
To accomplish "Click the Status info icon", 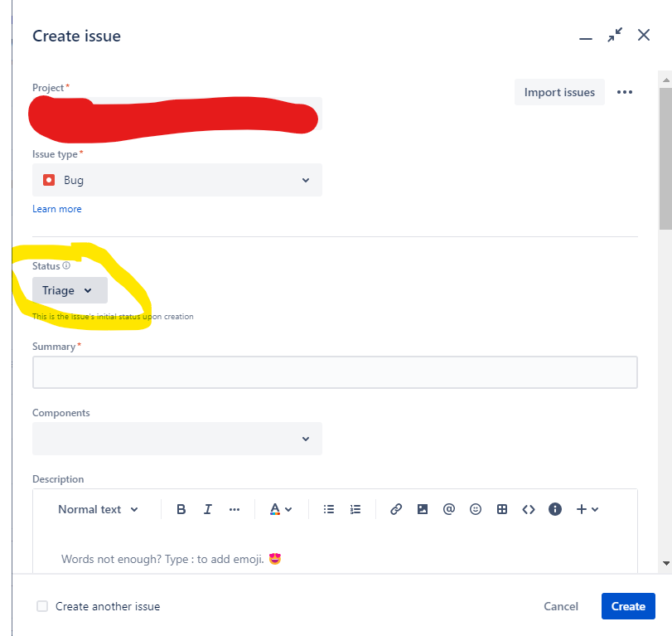I will [66, 265].
